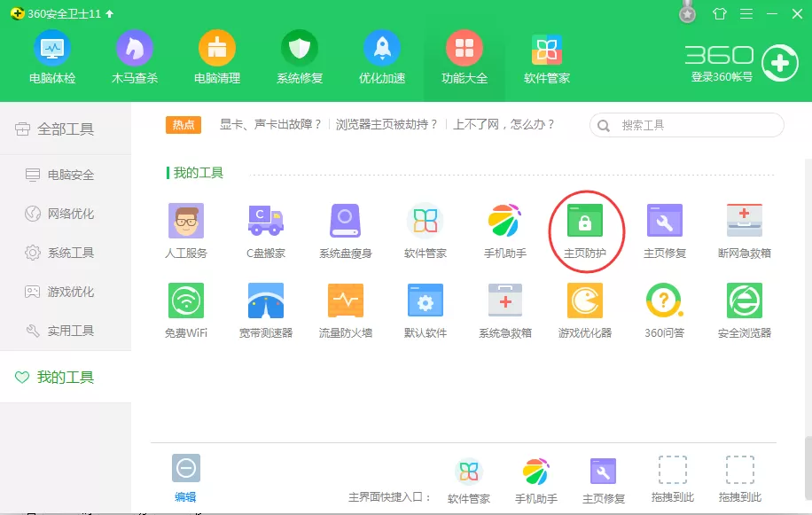Open 主页修复 quick entry shortcut
The image size is (812, 515).
[x=604, y=480]
